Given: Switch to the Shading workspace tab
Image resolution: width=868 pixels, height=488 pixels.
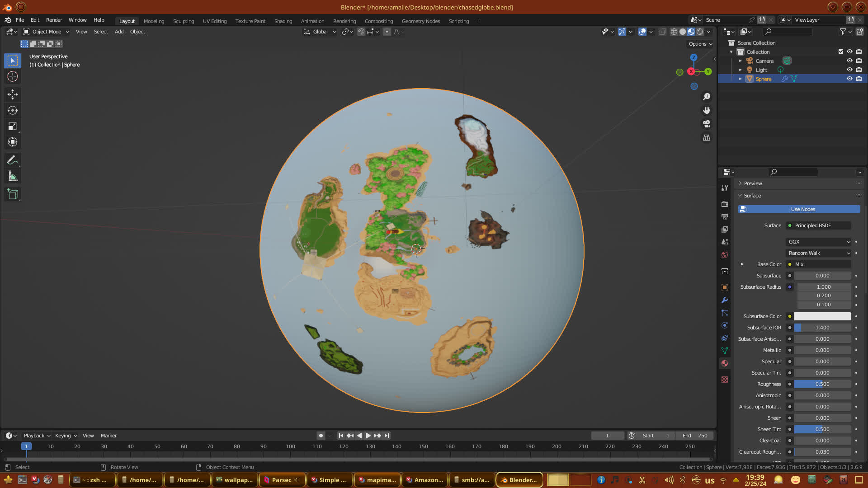Looking at the screenshot, I should coord(283,21).
